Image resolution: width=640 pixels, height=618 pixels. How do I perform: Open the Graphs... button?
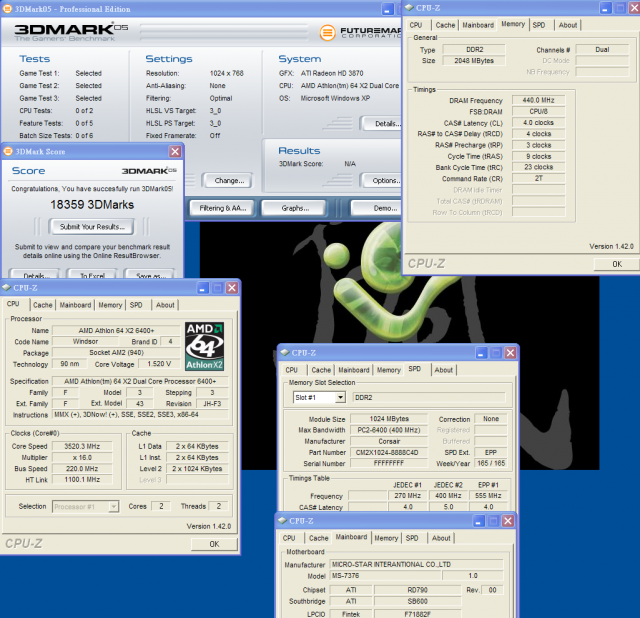click(295, 208)
